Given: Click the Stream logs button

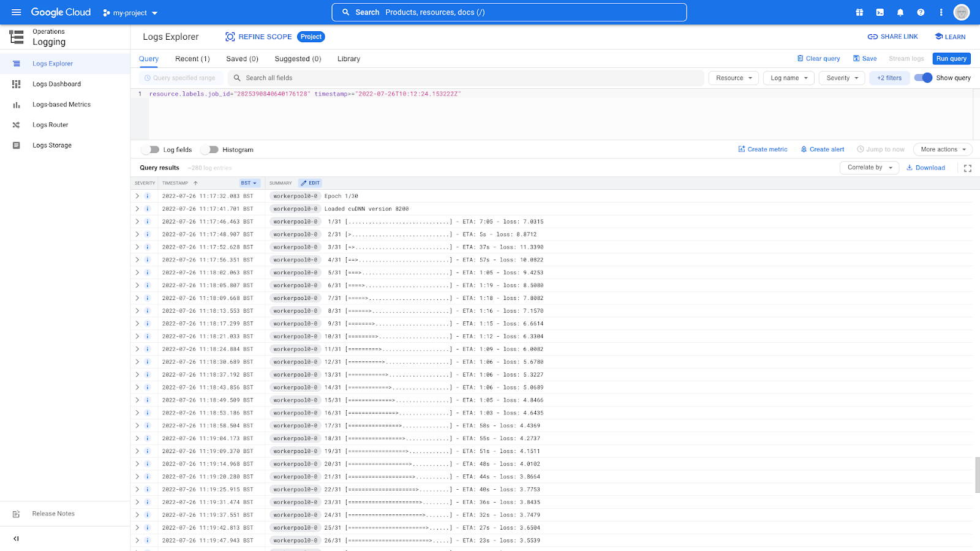Looking at the screenshot, I should (x=907, y=59).
